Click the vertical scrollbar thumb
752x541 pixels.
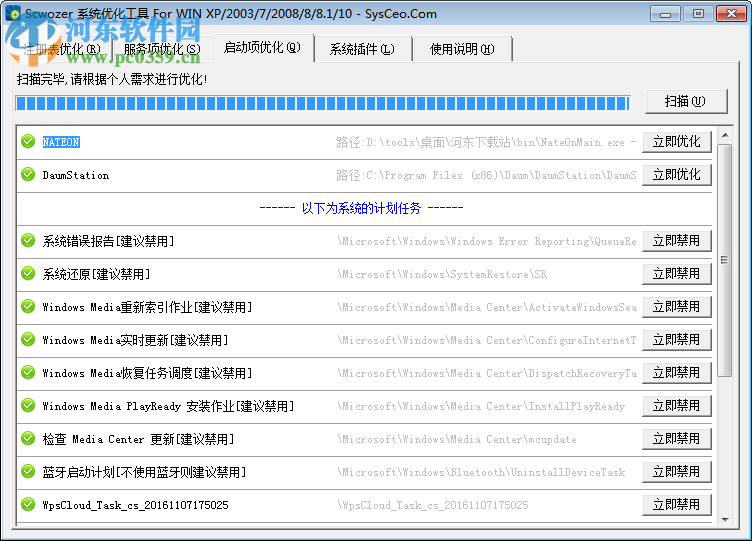click(x=725, y=260)
